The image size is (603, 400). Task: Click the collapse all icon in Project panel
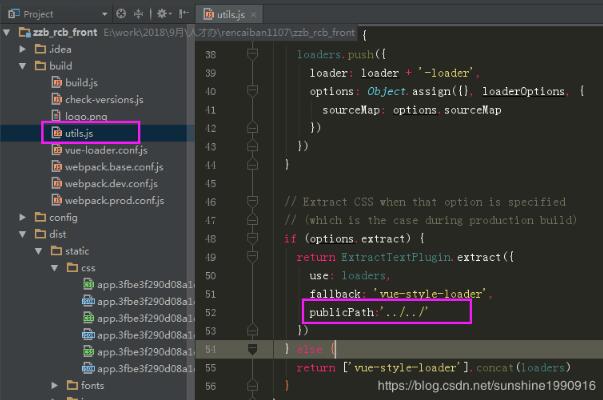pos(139,14)
